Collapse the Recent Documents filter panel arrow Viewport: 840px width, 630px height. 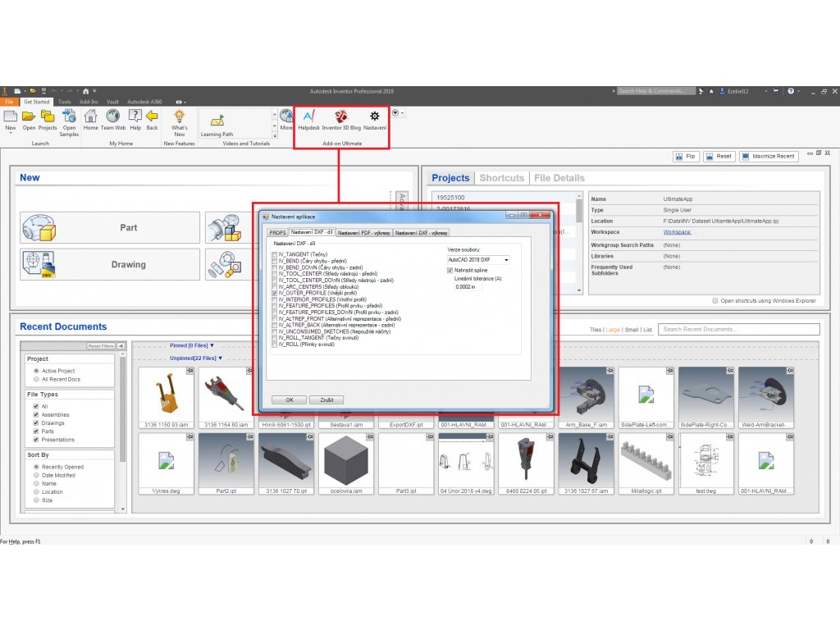point(121,346)
